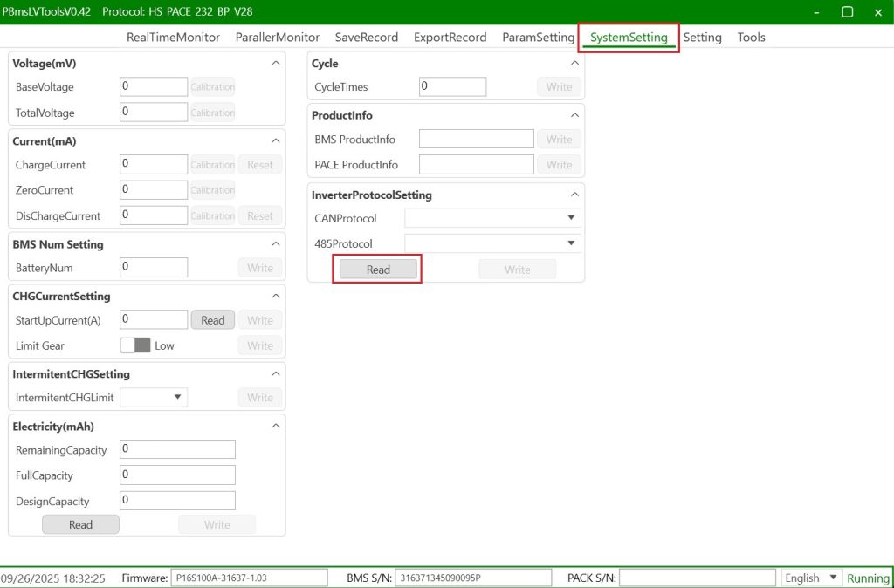This screenshot has height=588, width=894.
Task: Go to the ExportRecord tab
Action: click(x=450, y=38)
